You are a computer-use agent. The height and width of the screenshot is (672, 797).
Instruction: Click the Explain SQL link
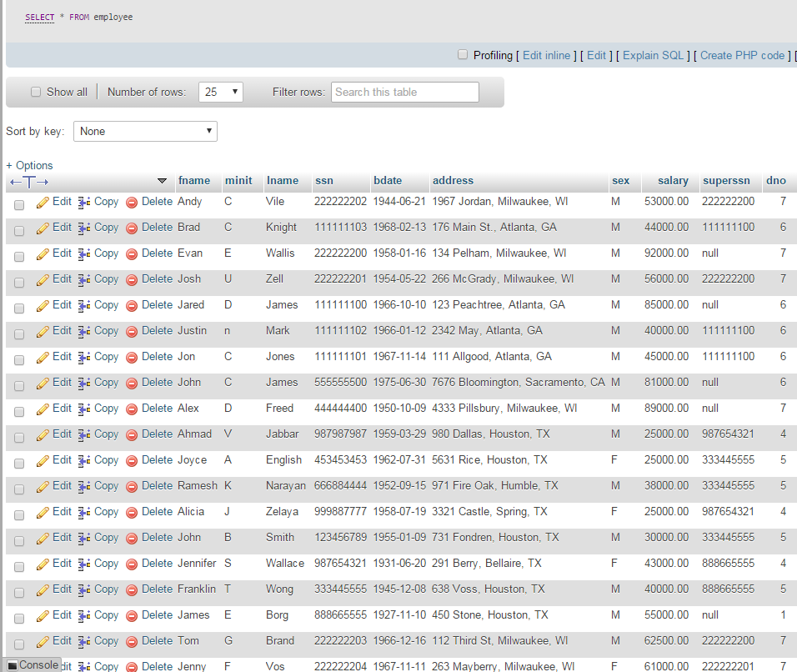point(653,55)
